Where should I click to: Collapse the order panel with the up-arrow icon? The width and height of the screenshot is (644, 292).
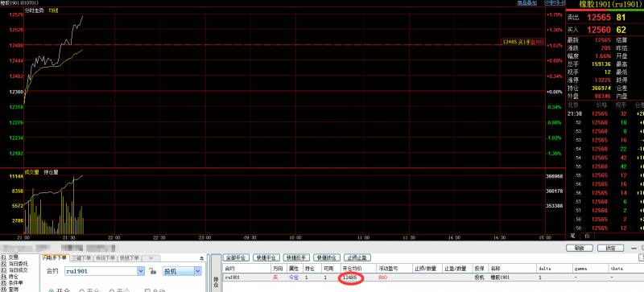pyautogui.click(x=202, y=258)
